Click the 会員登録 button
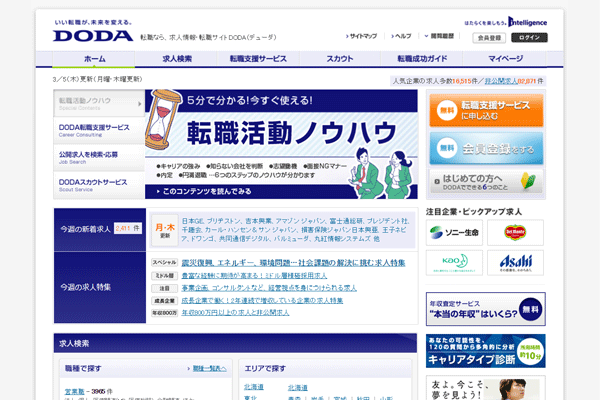The image size is (600, 400). click(x=489, y=38)
